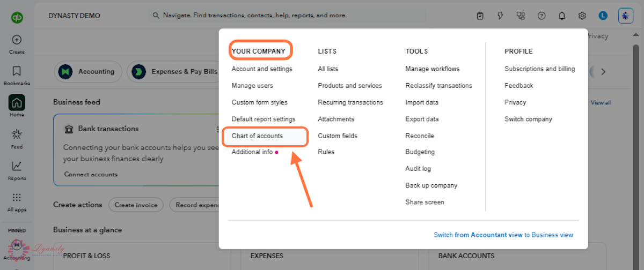Open Recurring transactions

(x=350, y=102)
